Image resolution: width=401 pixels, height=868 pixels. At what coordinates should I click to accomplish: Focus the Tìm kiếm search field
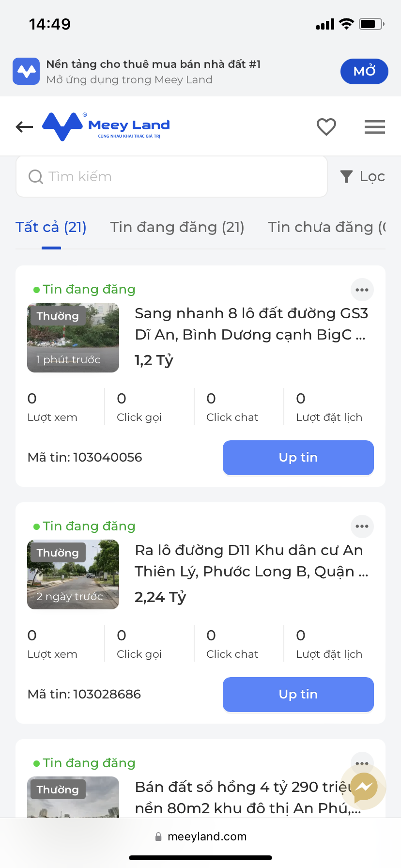pyautogui.click(x=172, y=177)
